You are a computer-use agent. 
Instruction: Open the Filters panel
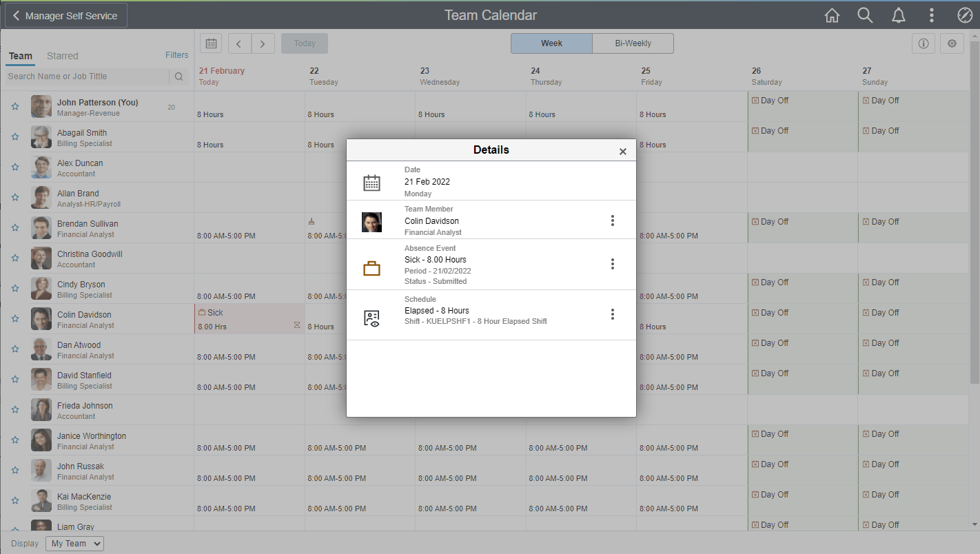click(176, 54)
